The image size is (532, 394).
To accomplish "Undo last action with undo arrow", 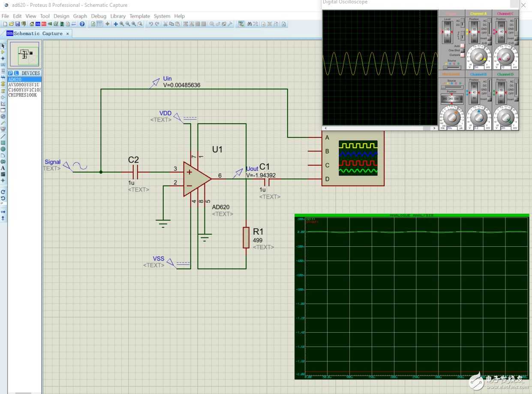I will click(150, 24).
